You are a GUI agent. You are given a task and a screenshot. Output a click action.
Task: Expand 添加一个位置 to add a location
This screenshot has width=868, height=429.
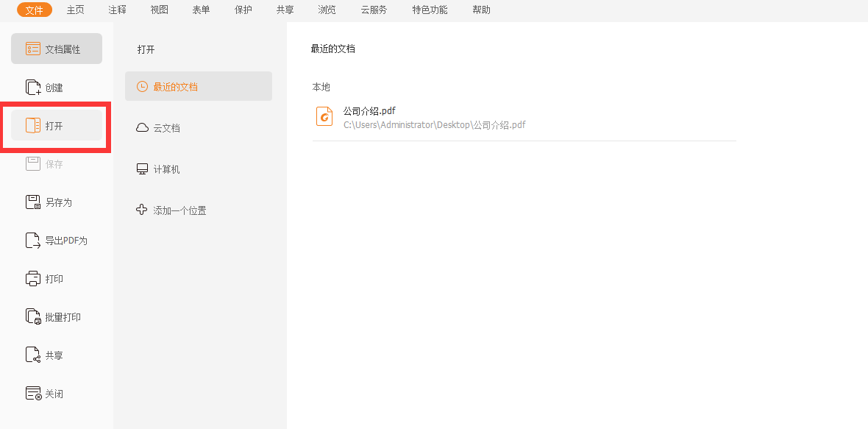pyautogui.click(x=179, y=210)
